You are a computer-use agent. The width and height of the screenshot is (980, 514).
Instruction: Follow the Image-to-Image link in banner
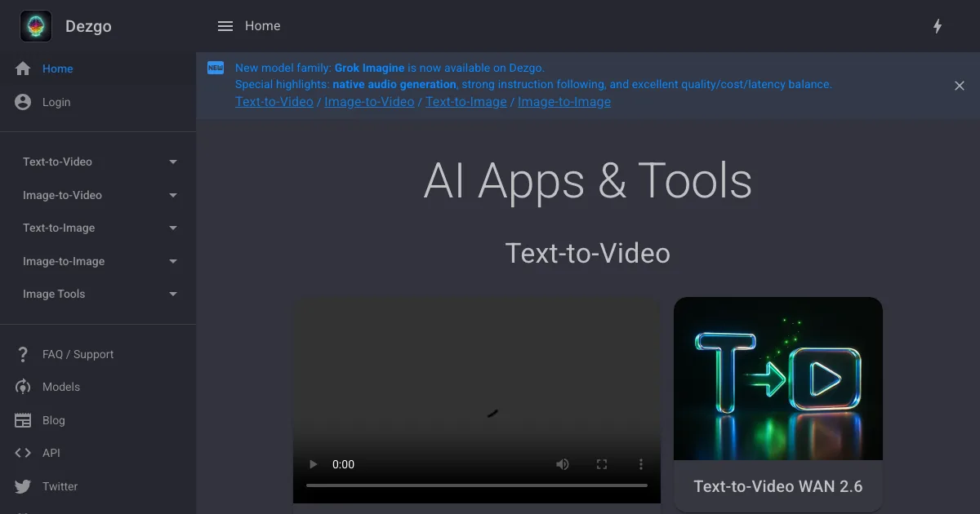click(563, 102)
